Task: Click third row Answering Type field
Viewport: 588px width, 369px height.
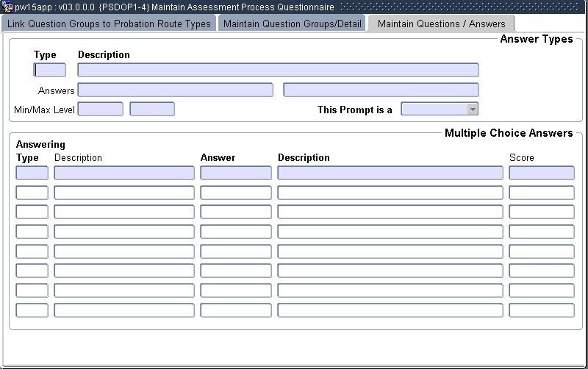Action: pos(32,212)
